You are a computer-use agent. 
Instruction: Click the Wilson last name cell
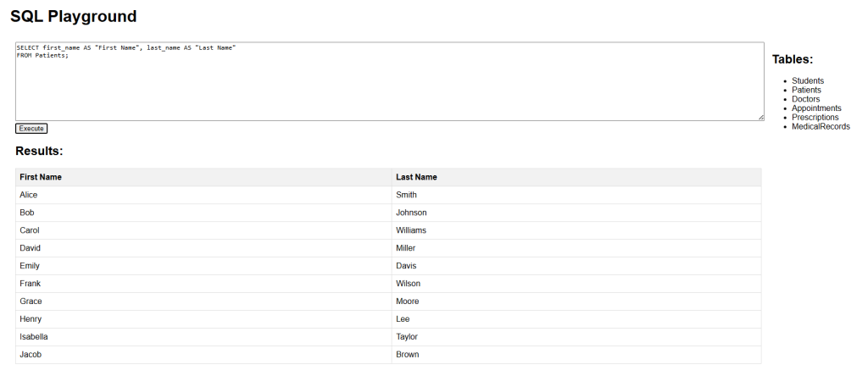point(576,284)
